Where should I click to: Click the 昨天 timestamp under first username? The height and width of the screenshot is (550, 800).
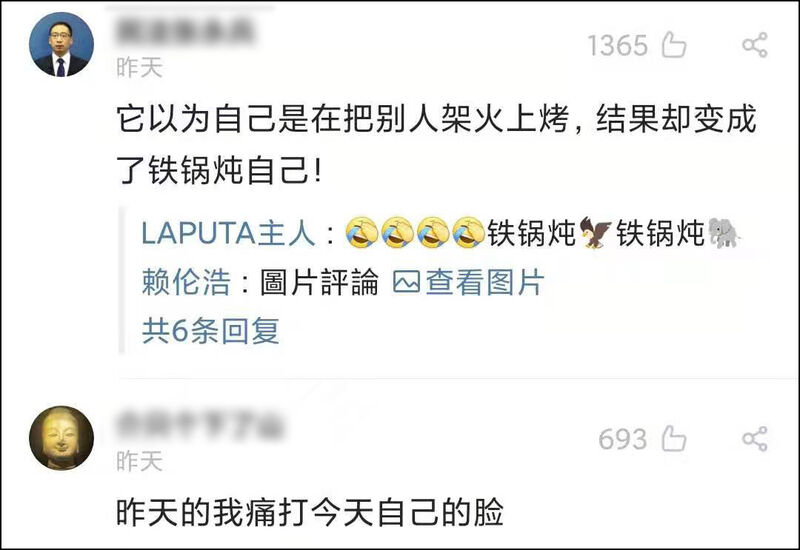tap(139, 68)
